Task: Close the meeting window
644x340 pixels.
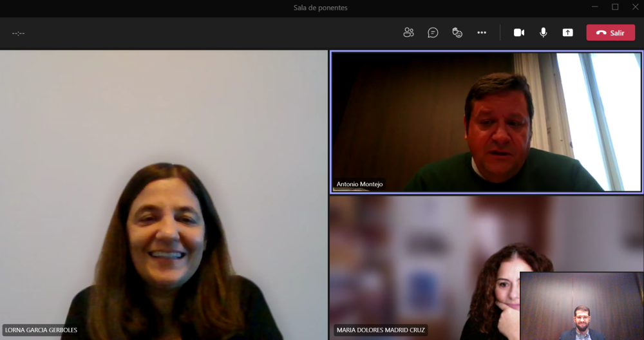Action: tap(635, 7)
